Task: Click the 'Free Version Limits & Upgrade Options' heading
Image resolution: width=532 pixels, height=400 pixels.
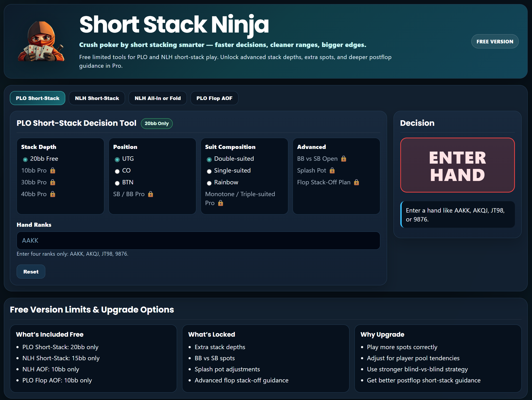Action: click(x=92, y=310)
